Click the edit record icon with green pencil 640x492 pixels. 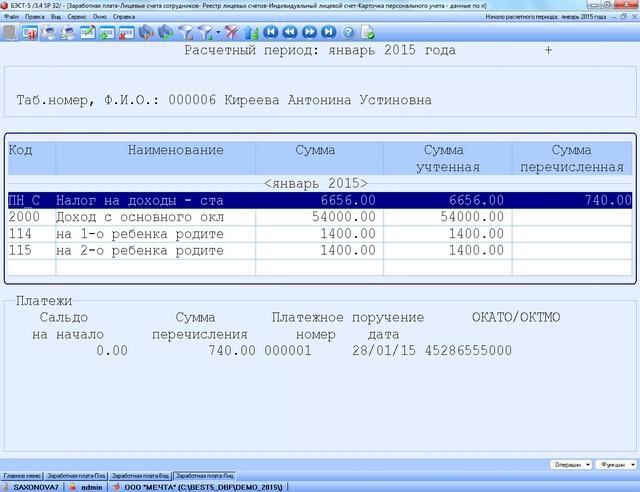pyautogui.click(x=88, y=32)
